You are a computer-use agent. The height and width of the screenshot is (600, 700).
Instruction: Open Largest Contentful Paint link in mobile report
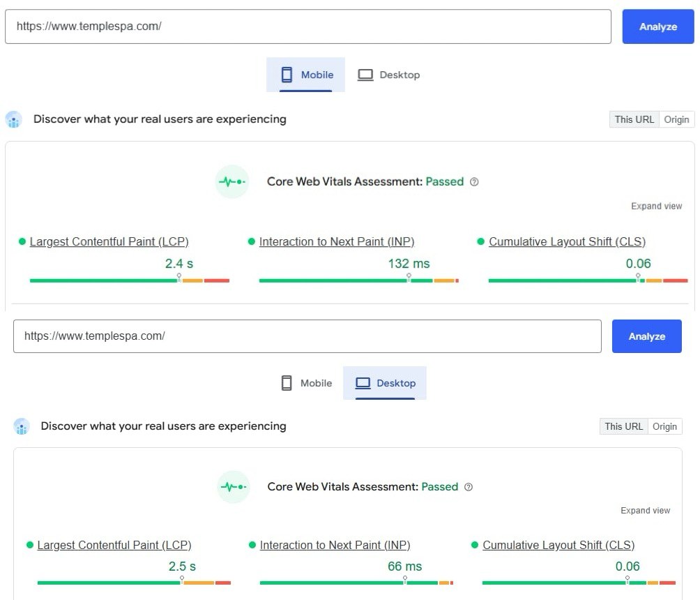(x=109, y=241)
